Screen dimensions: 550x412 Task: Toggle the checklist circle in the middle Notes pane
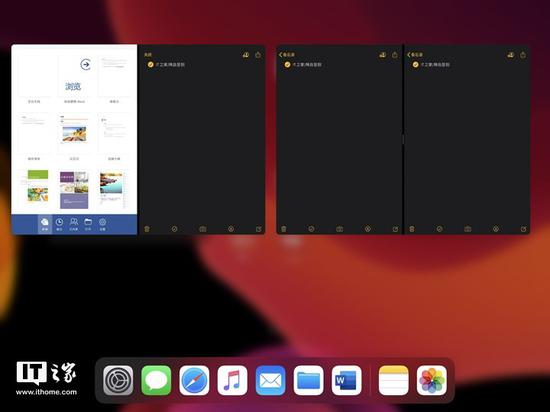pos(287,65)
